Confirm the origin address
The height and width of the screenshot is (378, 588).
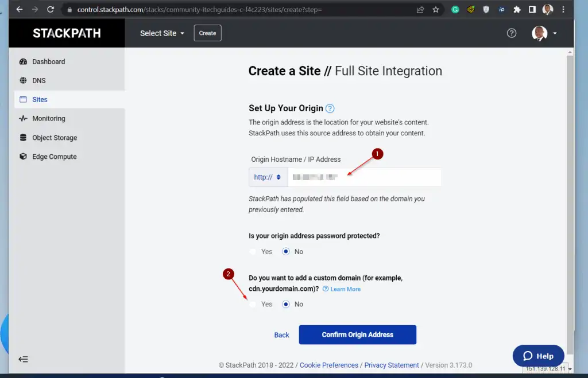[x=357, y=334]
